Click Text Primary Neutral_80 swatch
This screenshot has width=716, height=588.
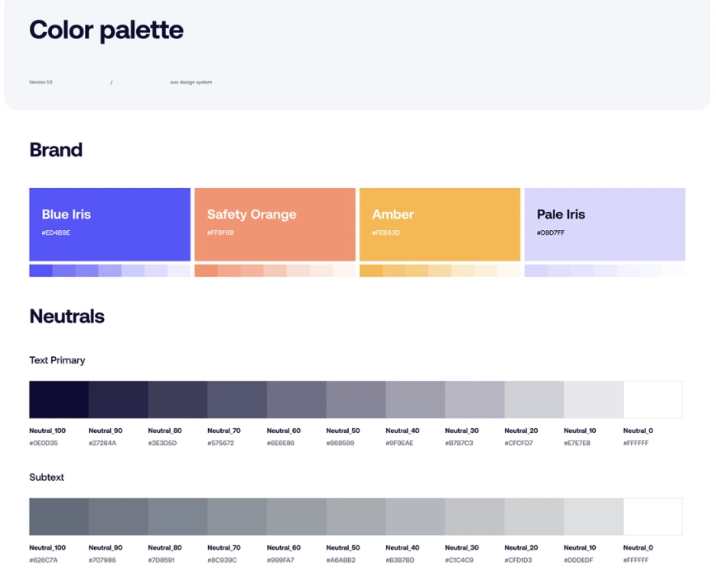(177, 399)
